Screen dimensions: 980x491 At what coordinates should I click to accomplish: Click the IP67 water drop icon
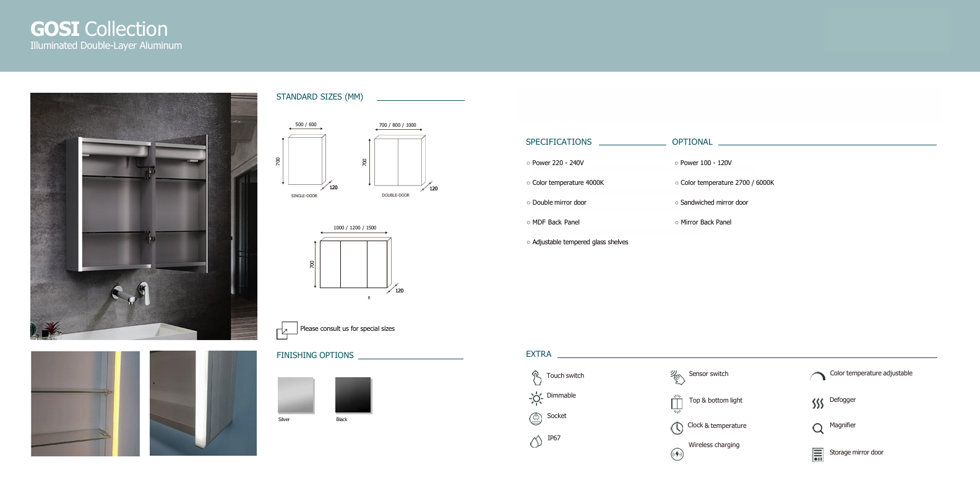coord(536,441)
